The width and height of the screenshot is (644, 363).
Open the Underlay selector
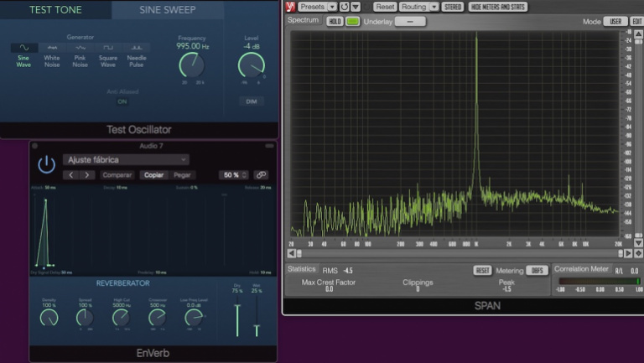point(410,21)
